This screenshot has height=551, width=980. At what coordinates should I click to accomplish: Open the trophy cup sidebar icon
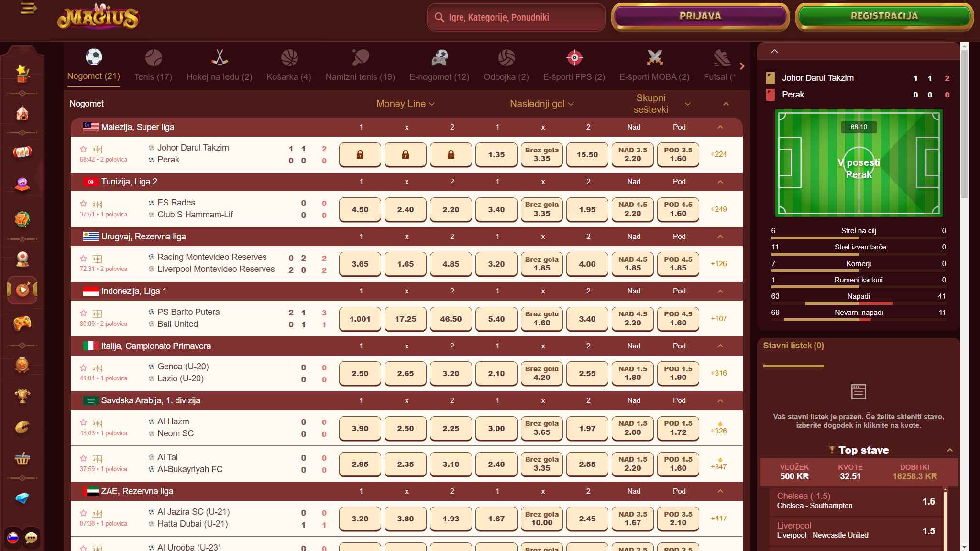click(x=22, y=396)
